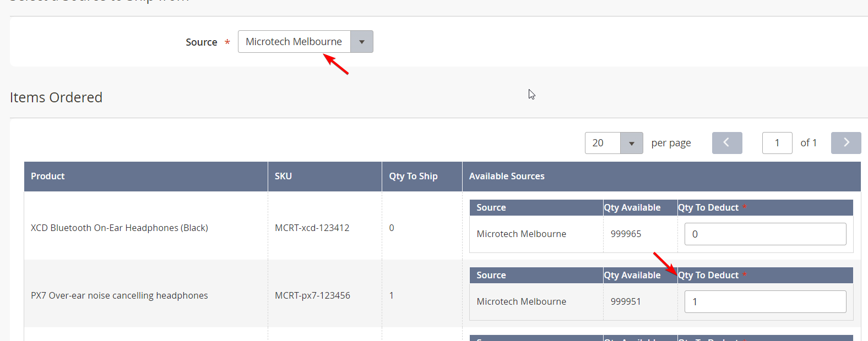Click Microtech Melbourne source in XCD row
The height and width of the screenshot is (341, 868).
point(521,234)
